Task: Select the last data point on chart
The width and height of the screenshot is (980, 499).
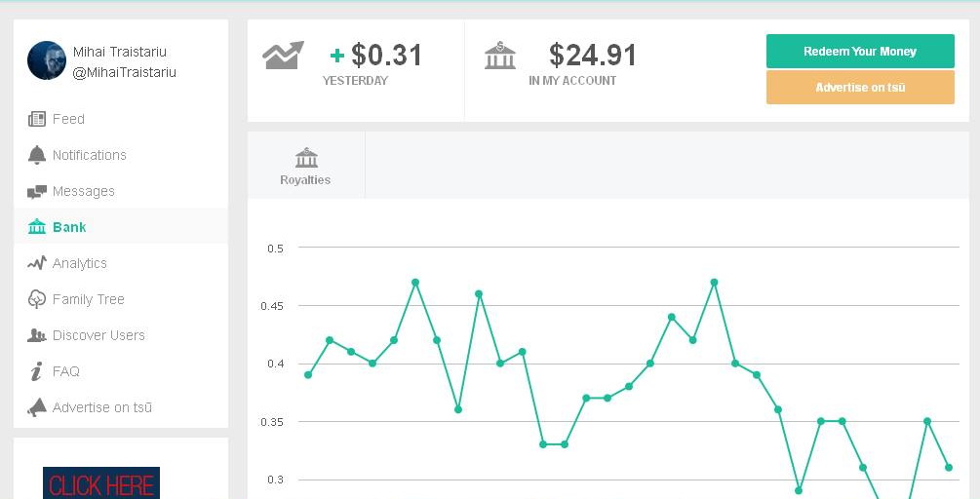Action: pos(948,468)
